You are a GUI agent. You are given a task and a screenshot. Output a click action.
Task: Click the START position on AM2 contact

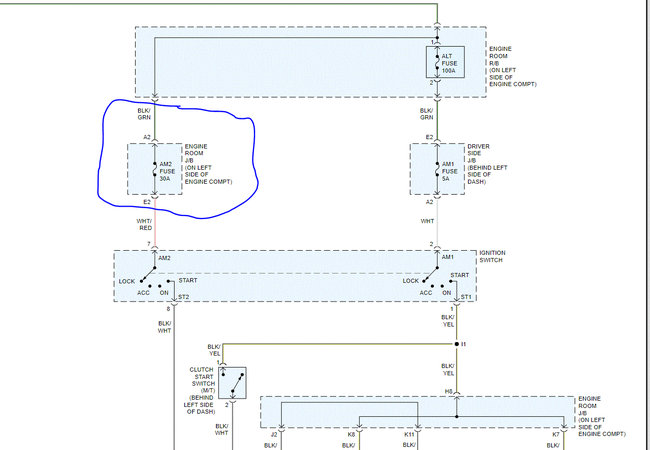[x=188, y=281]
